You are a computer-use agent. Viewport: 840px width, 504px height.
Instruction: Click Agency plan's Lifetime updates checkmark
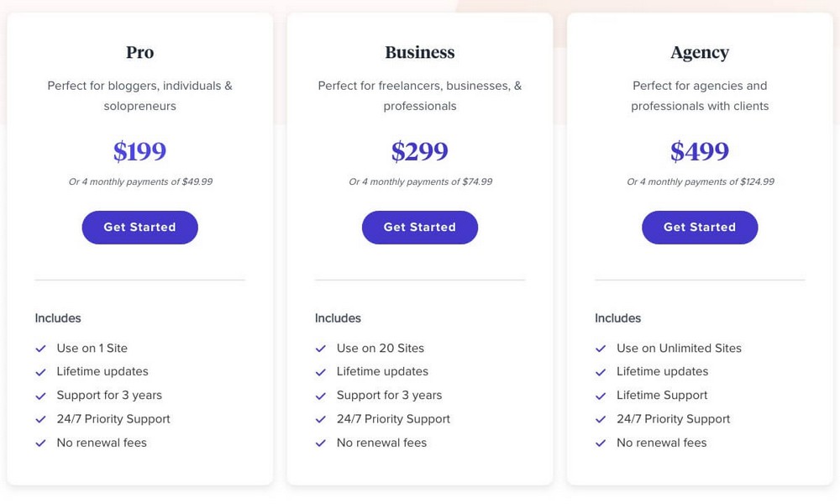pyautogui.click(x=601, y=372)
